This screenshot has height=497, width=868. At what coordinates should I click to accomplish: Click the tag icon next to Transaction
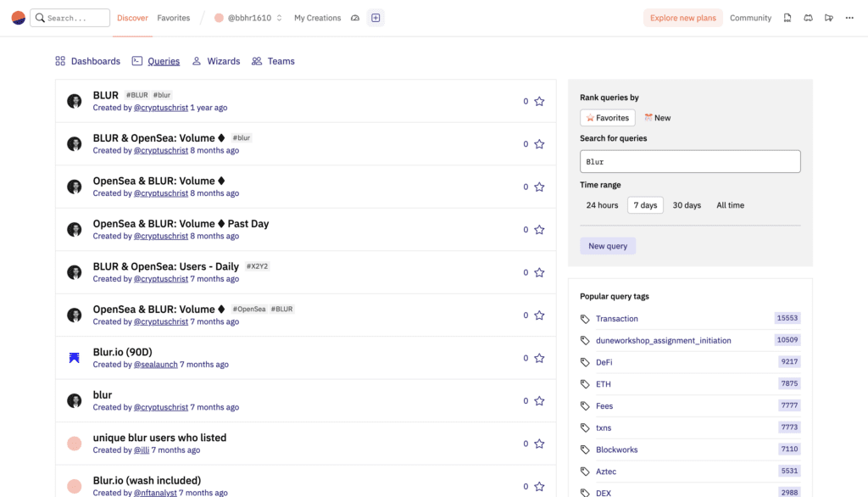585,319
